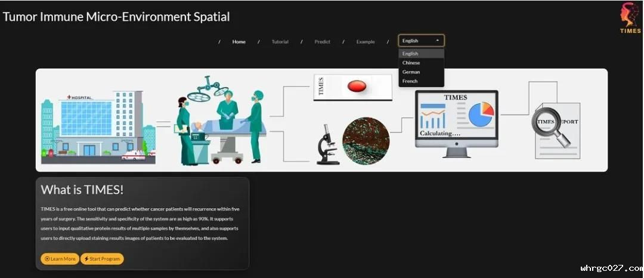644x278 pixels.
Task: Click the TIMES calculating monitor graphic
Action: (456, 124)
